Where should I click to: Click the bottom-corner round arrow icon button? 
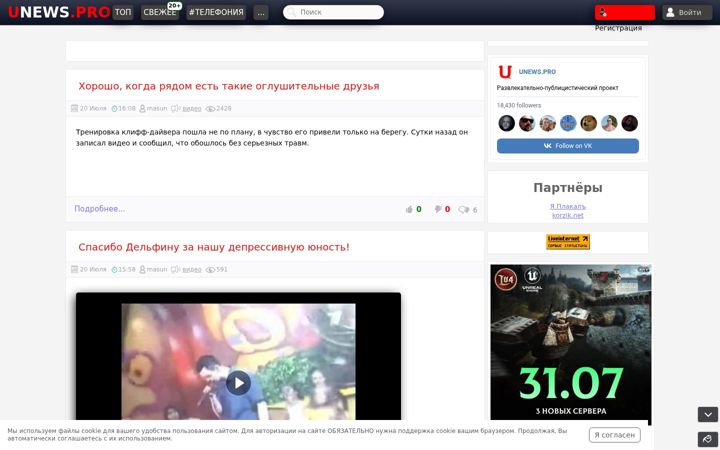708,439
